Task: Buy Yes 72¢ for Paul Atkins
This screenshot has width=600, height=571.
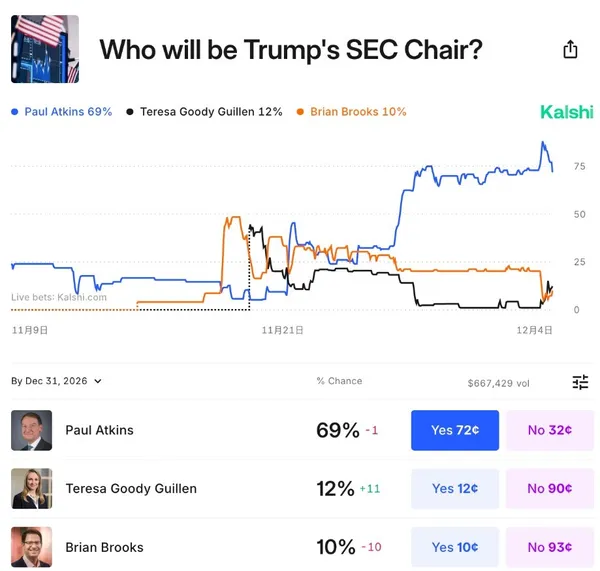Action: (x=454, y=430)
